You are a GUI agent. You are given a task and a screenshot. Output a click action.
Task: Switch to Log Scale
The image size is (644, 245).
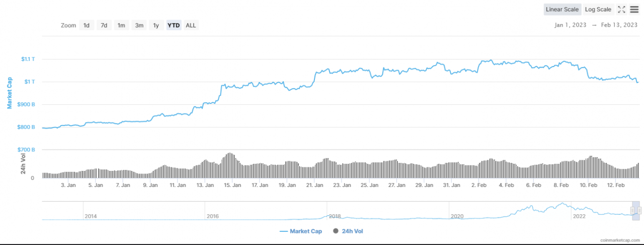pyautogui.click(x=598, y=10)
